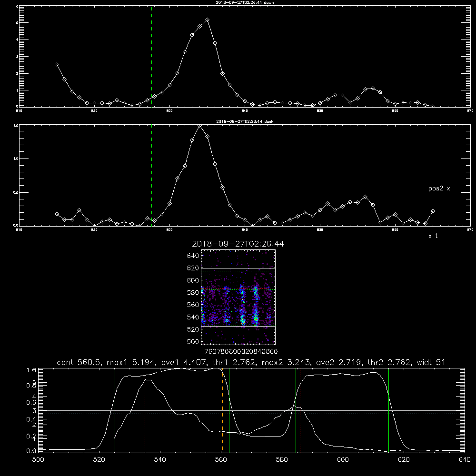The width and height of the screenshot is (476, 476).
Task: Click the green vertical line near 563 in bottom plot
Action: pos(229,410)
